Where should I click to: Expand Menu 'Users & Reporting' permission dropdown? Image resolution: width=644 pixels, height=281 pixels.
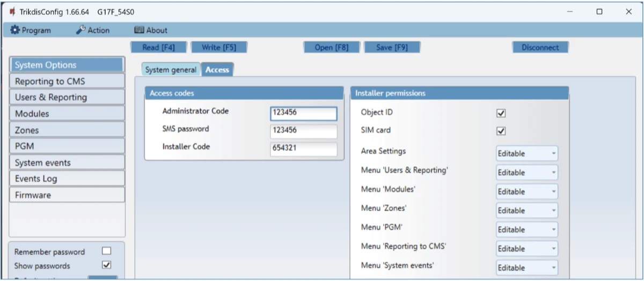click(526, 173)
